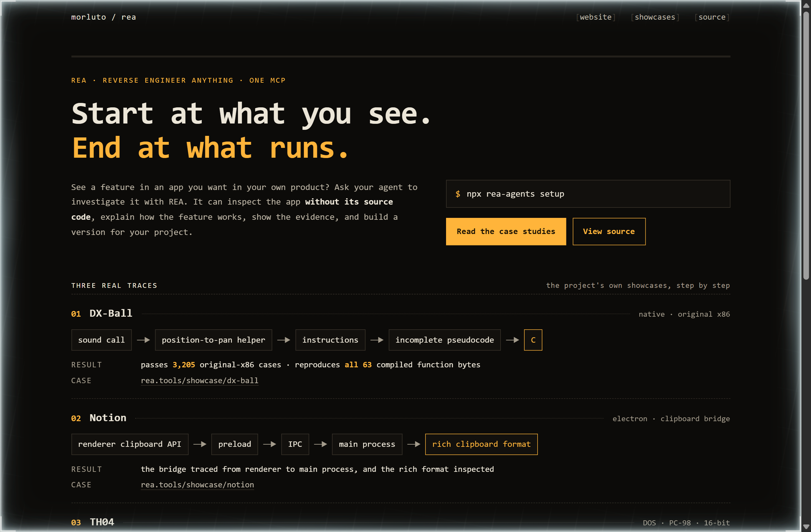This screenshot has height=532, width=811.
Task: Click the THREE REAL TRACES label
Action: coord(114,285)
